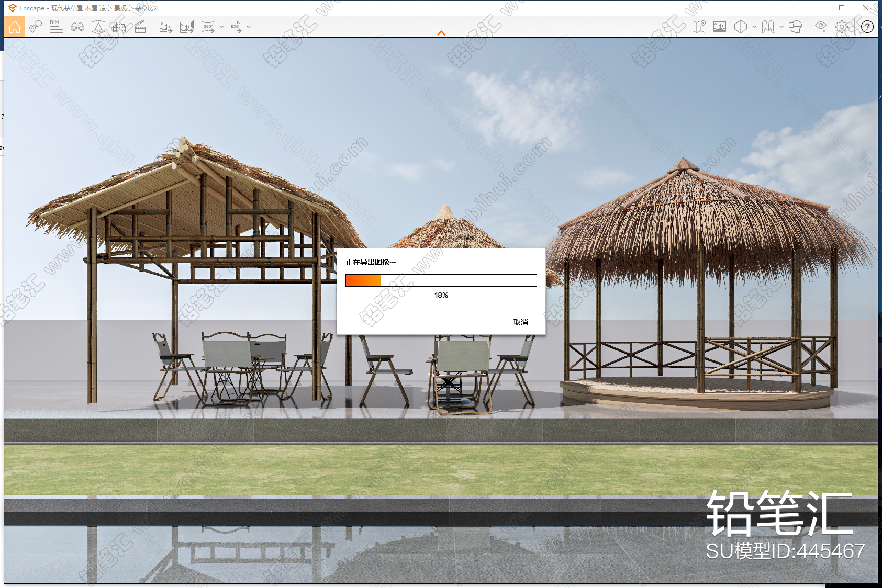Toggle the Safe Frame icon
Screen dimensions: 882x588
720,27
